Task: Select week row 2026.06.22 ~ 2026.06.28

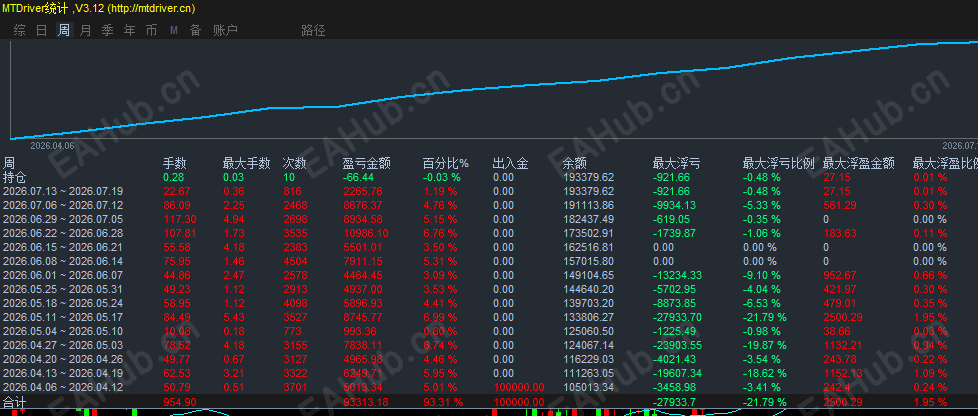Action: [x=63, y=233]
